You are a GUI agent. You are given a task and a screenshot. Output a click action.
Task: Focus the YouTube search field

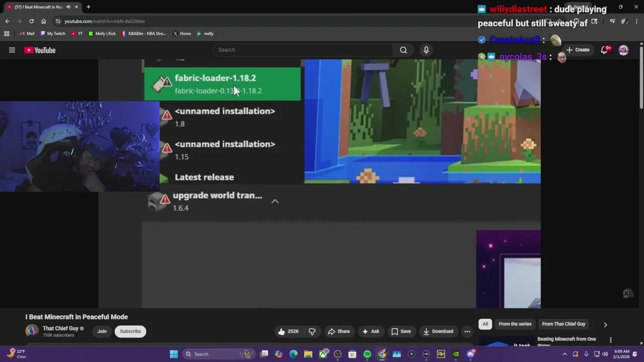303,50
